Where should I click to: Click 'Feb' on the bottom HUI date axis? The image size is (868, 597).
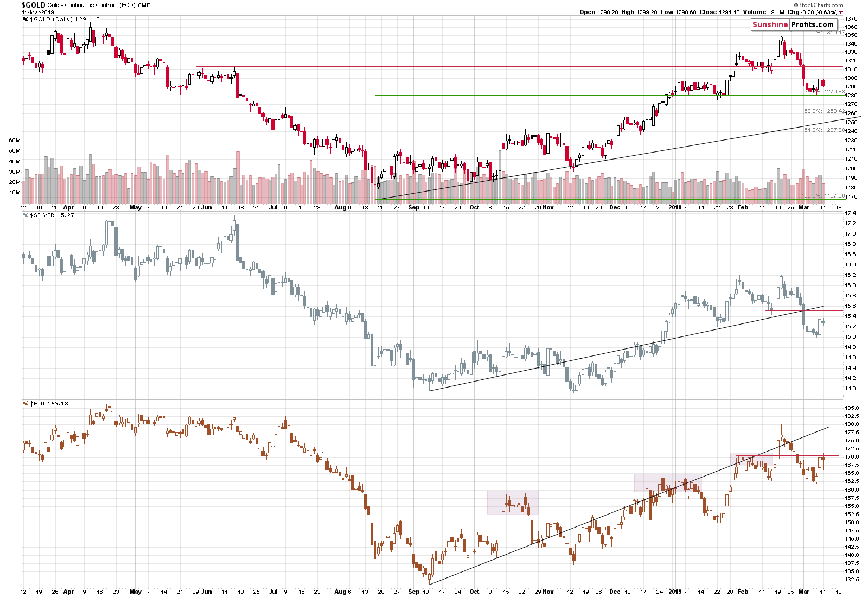[743, 592]
